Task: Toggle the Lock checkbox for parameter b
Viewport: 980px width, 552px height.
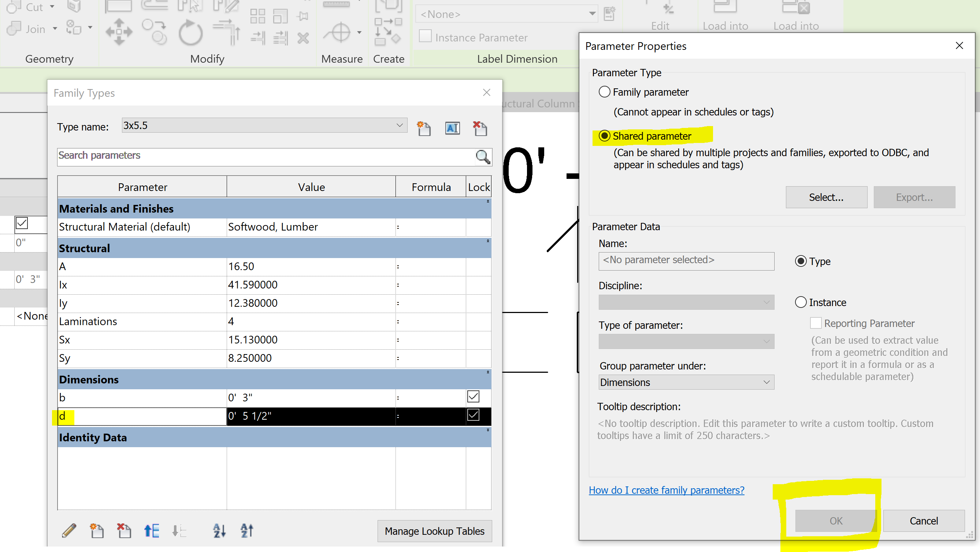Action: pos(473,397)
